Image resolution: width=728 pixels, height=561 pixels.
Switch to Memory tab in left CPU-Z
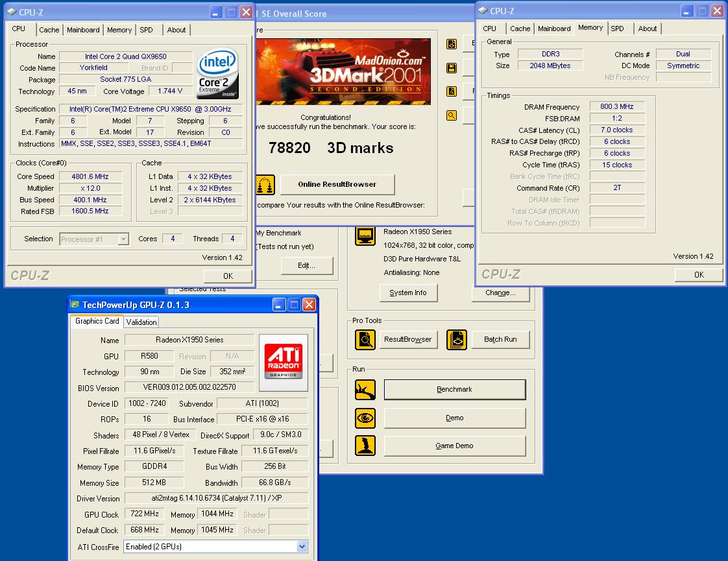(119, 30)
